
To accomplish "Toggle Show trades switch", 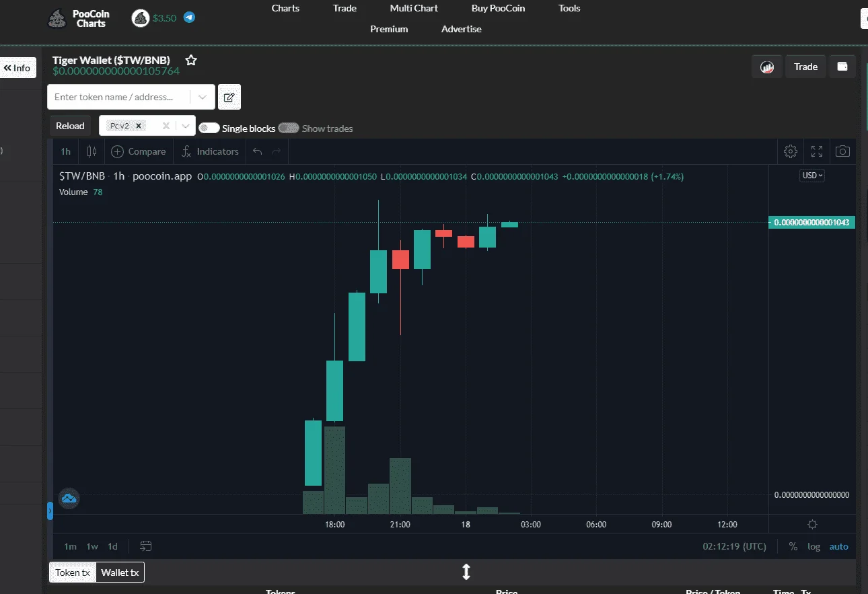I will click(289, 128).
